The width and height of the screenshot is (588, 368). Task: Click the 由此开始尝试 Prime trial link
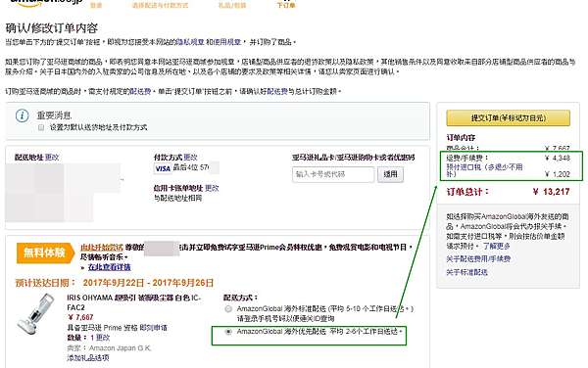[x=102, y=248]
